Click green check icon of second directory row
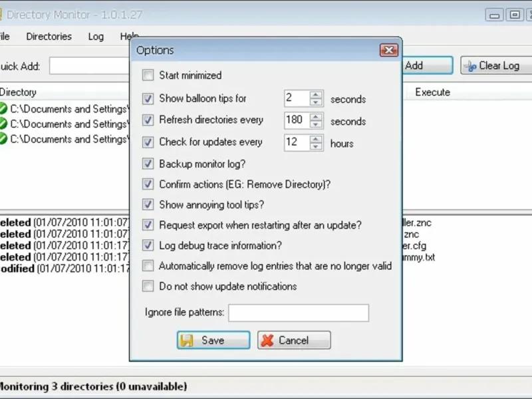Viewport: 532px width, 399px height. (3, 124)
